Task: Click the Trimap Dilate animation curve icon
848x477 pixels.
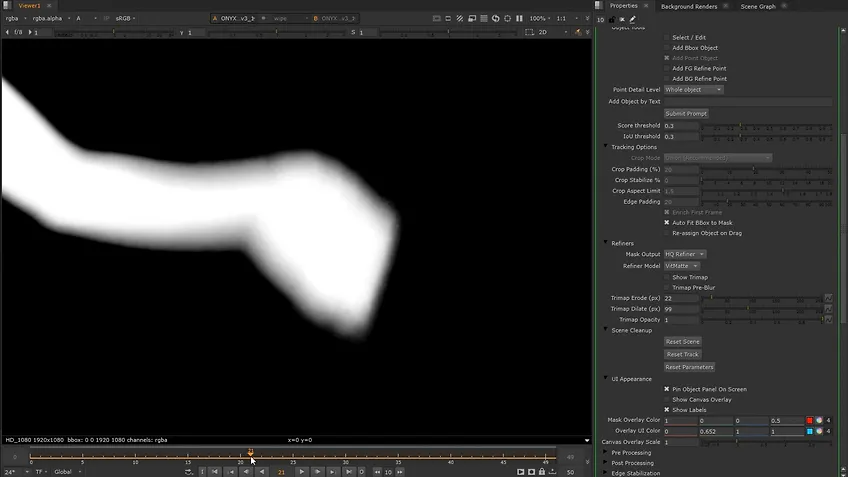Action: (x=829, y=309)
